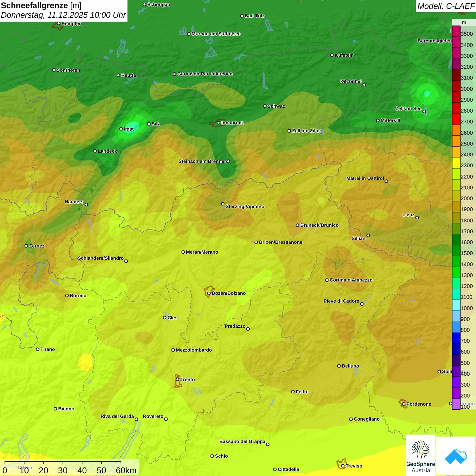Click the 60km scale bar label
Screen dimensions: 476x476
[x=126, y=470]
